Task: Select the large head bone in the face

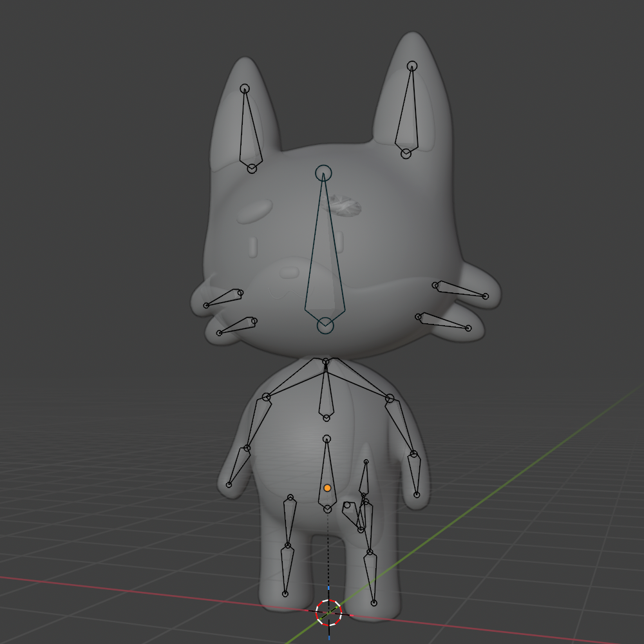Action: tap(325, 270)
